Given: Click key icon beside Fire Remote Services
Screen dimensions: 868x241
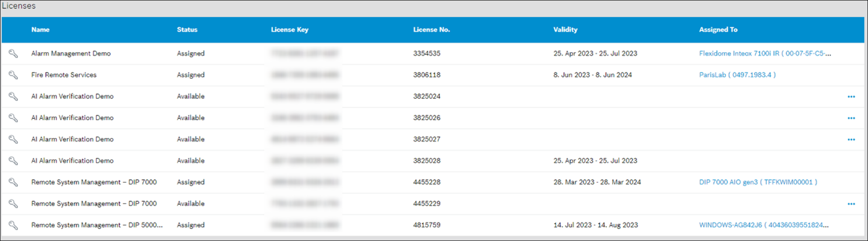Looking at the screenshot, I should [x=13, y=75].
